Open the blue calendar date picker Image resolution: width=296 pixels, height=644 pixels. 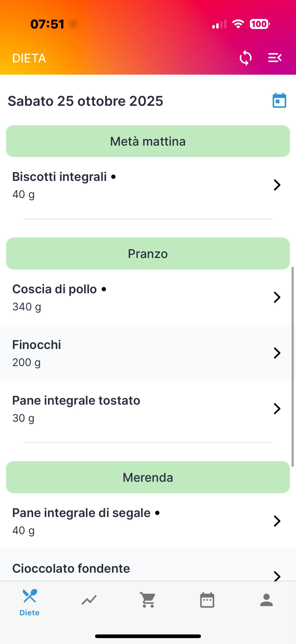point(279,100)
